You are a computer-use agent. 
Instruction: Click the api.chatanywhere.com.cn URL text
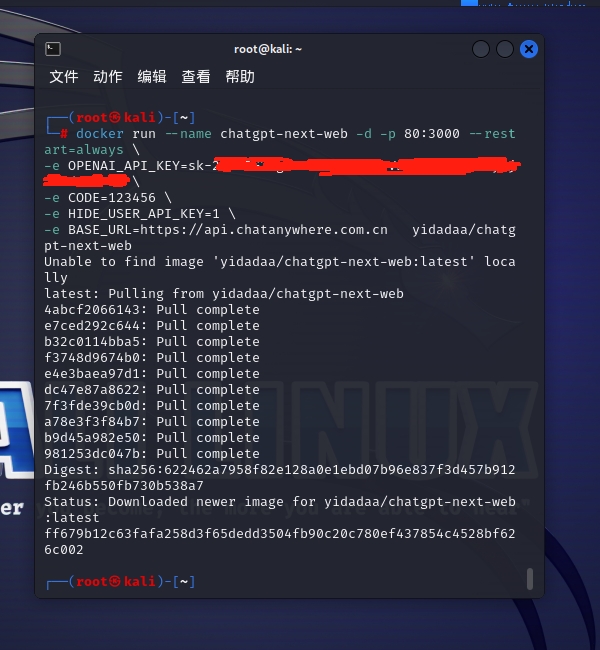click(264, 230)
